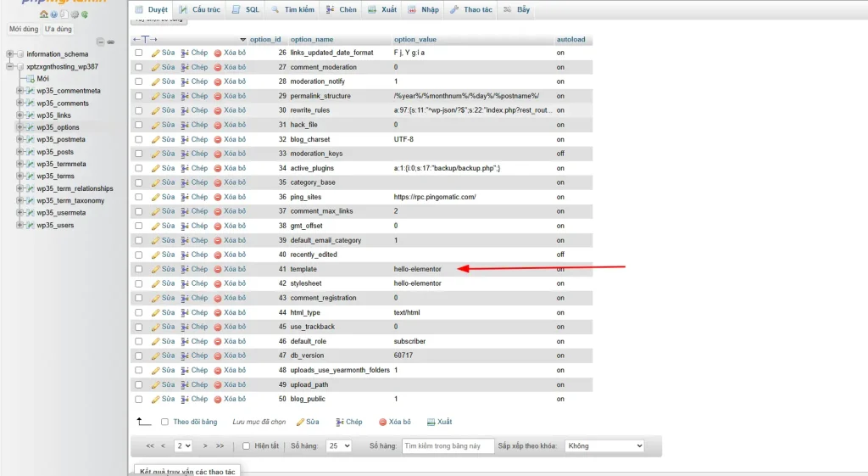This screenshot has height=476, width=868.
Task: Click the table icon next to wp35_options
Action: click(31, 127)
